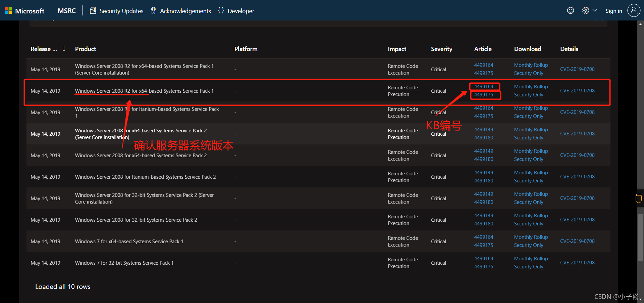Viewport: 644px width, 303px height.
Task: Download Monthly Rollup for Server 2008 R2 x64 SP1
Action: pyautogui.click(x=531, y=87)
